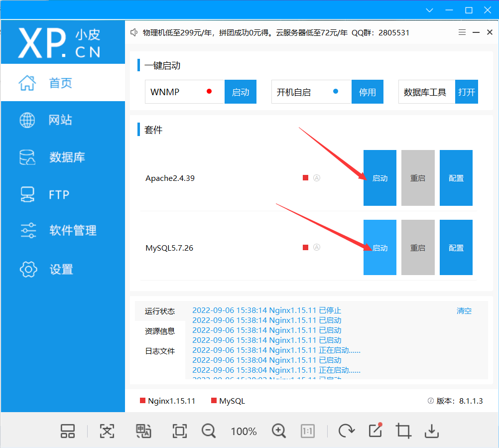Click log line 15:38:14 Nginx1.15.11 正在启动
Viewport: 499px width, 448px height.
(276, 350)
